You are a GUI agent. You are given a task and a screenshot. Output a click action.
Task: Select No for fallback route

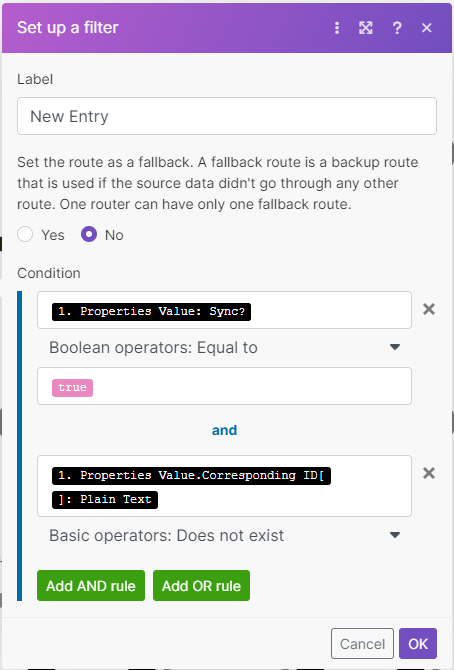pyautogui.click(x=89, y=234)
